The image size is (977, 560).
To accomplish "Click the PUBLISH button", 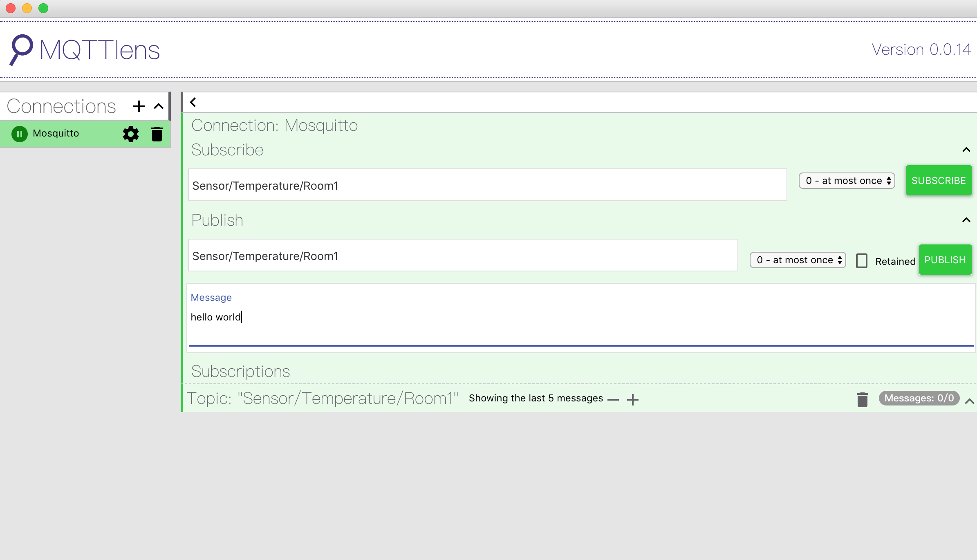I will pyautogui.click(x=945, y=260).
